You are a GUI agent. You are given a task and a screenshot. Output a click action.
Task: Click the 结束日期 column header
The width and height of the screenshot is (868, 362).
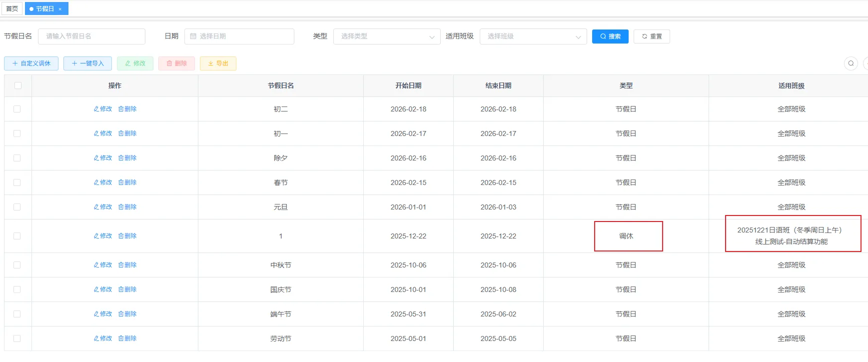(498, 86)
